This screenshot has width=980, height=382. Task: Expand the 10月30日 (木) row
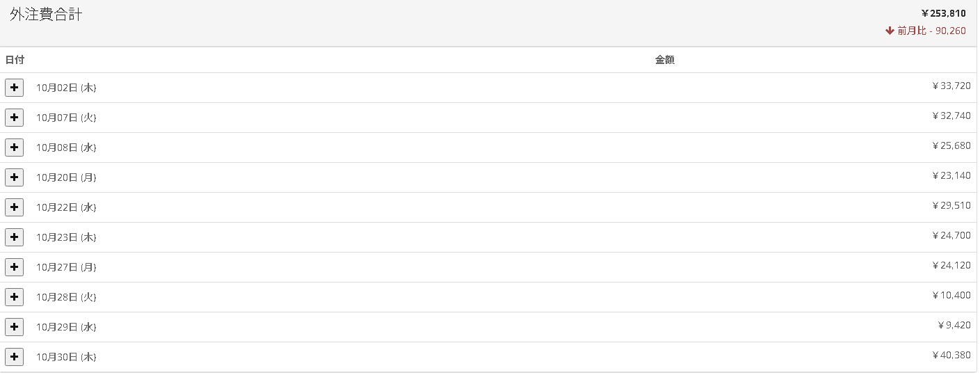[x=14, y=357]
